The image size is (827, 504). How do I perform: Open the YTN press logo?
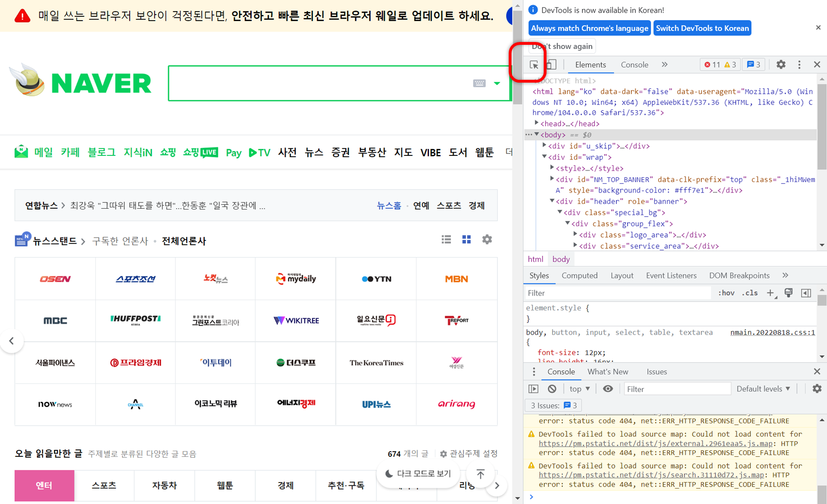[376, 279]
